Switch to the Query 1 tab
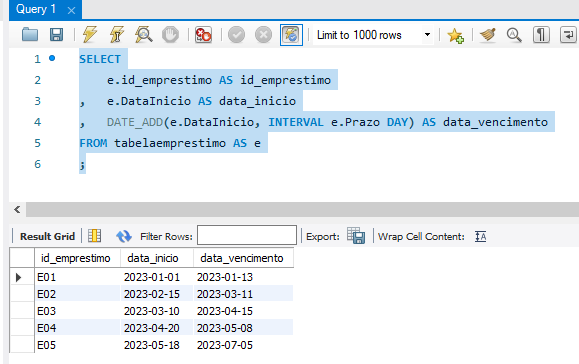The height and width of the screenshot is (364, 579). tap(36, 9)
